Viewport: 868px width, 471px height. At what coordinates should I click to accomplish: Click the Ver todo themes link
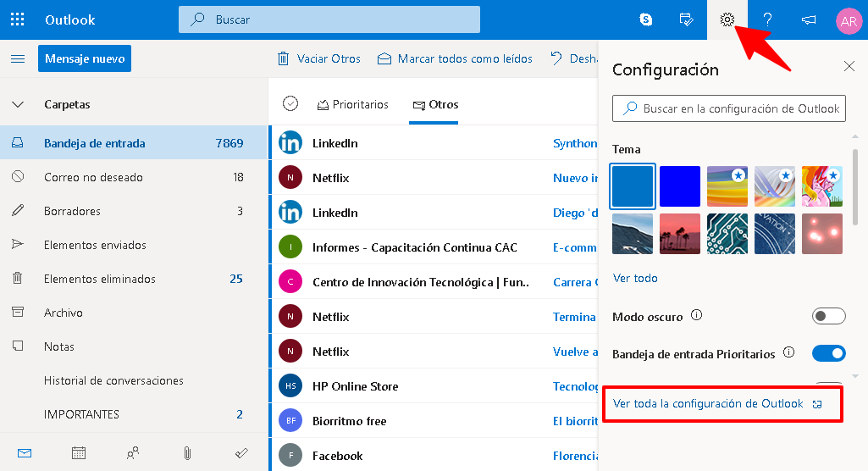[635, 278]
